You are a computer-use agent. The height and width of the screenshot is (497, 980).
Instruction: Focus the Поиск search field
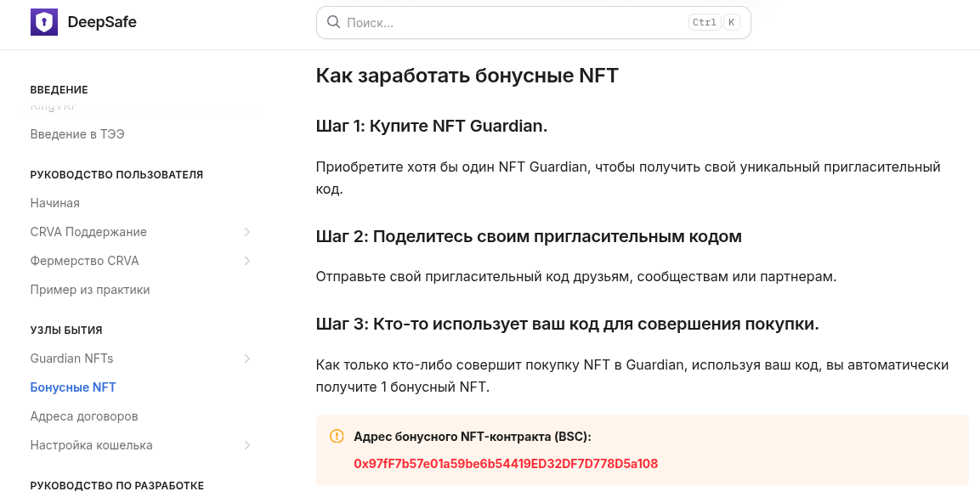[x=510, y=23]
